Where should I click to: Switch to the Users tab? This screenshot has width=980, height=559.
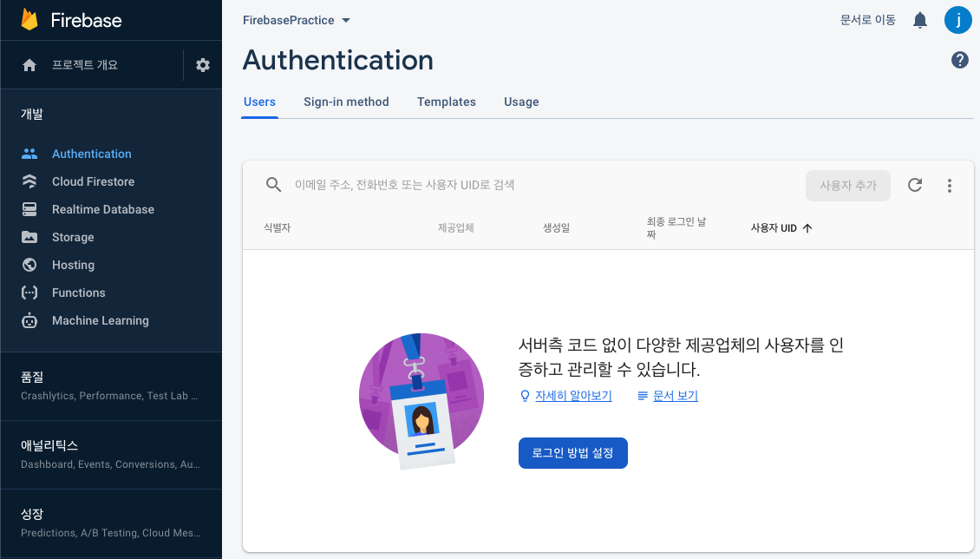pyautogui.click(x=259, y=102)
